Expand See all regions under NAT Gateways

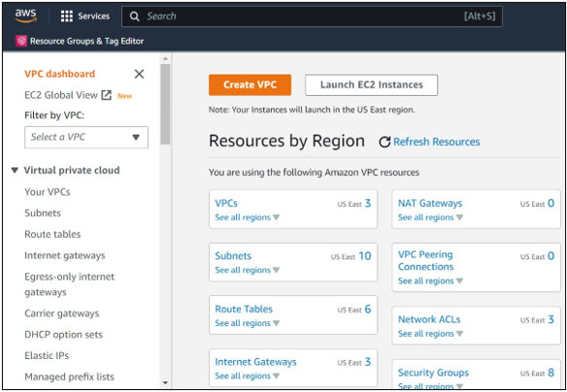[430, 217]
